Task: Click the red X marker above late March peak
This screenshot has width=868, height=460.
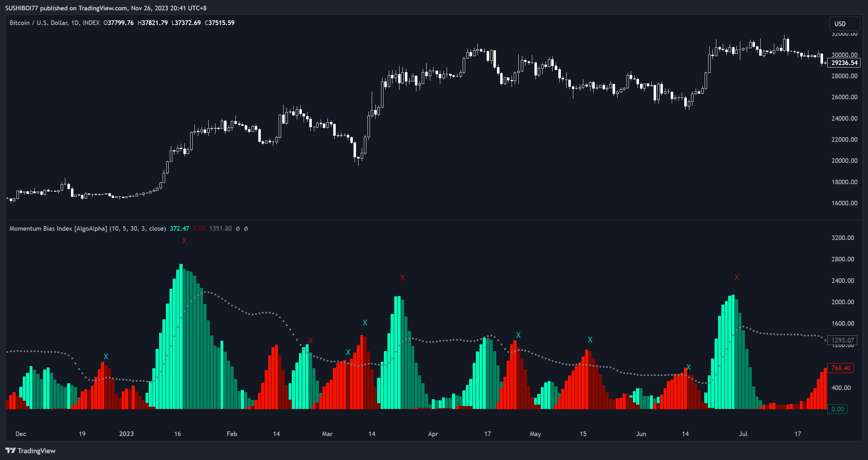Action: coord(402,278)
